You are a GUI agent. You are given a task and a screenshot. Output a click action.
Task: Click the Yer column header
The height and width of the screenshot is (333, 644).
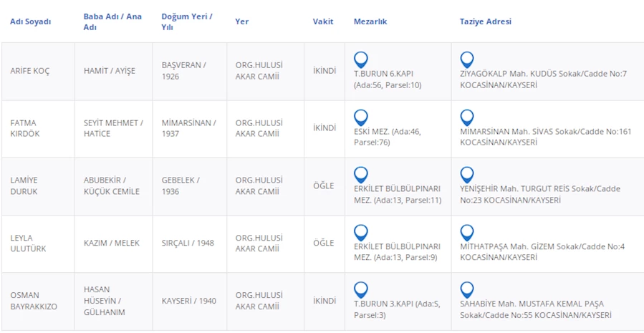pos(242,21)
